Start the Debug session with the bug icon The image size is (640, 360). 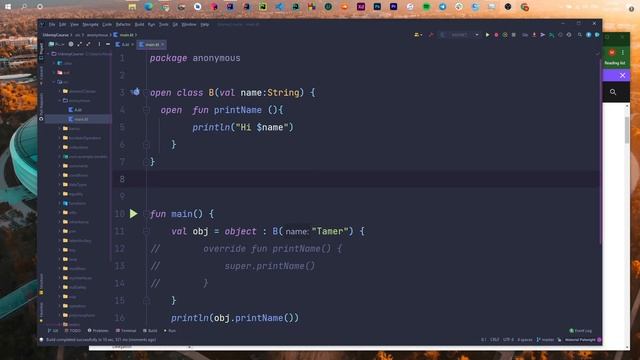coord(496,35)
